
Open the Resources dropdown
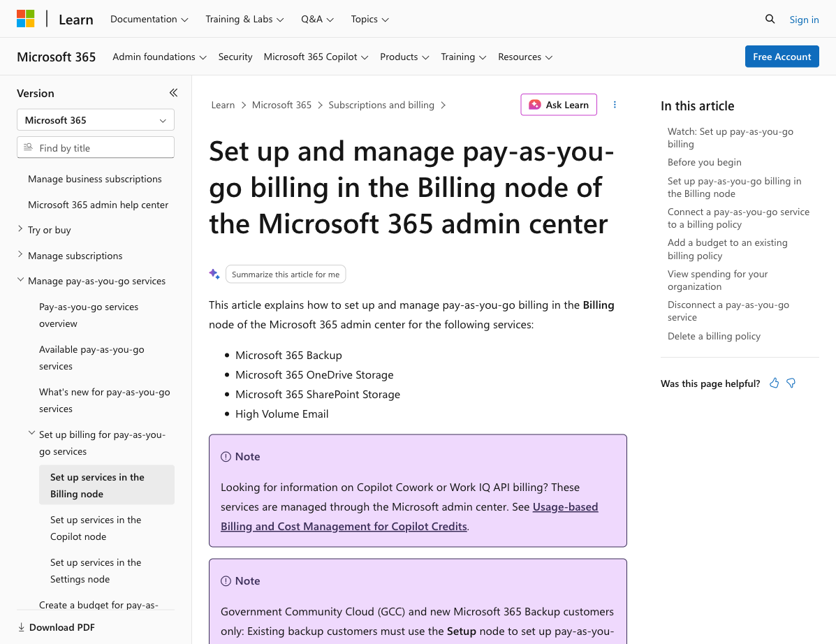(525, 57)
